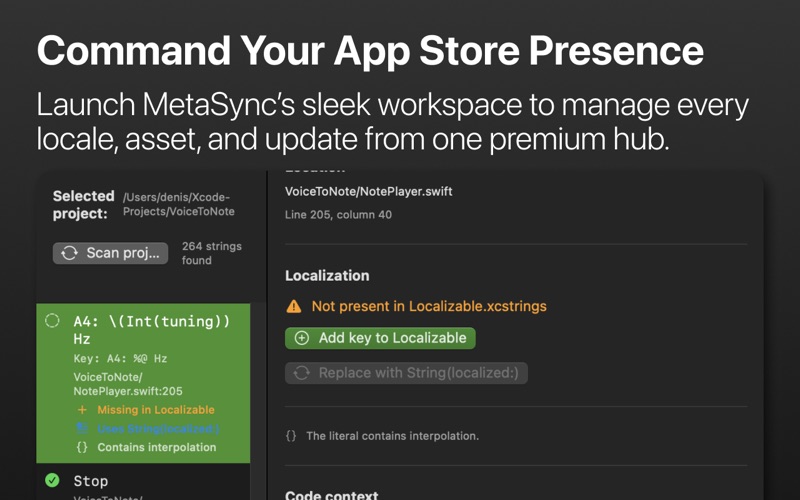Click Replace with String(localized:) button
This screenshot has height=500, width=800.
pyautogui.click(x=406, y=373)
